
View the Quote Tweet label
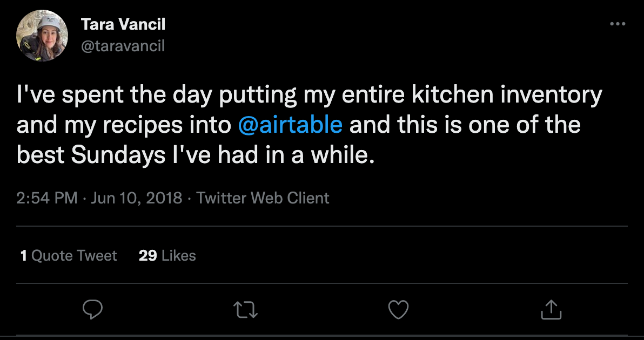coord(75,255)
